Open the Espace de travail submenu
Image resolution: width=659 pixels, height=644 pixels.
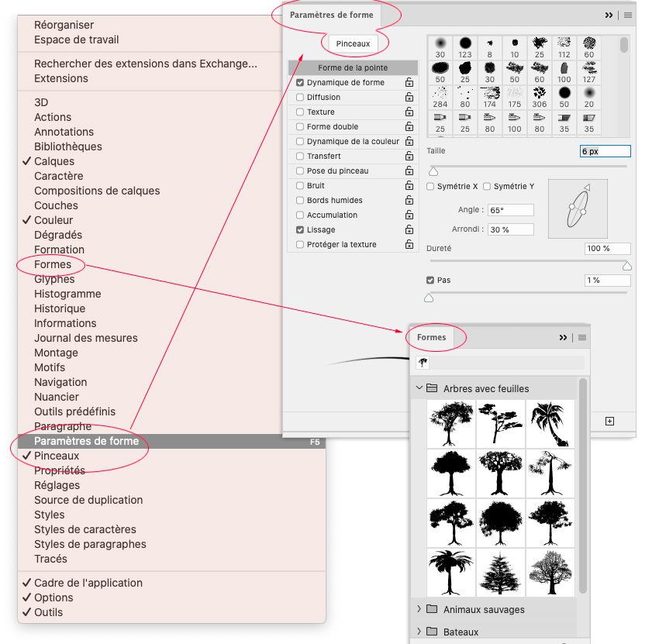tap(77, 40)
